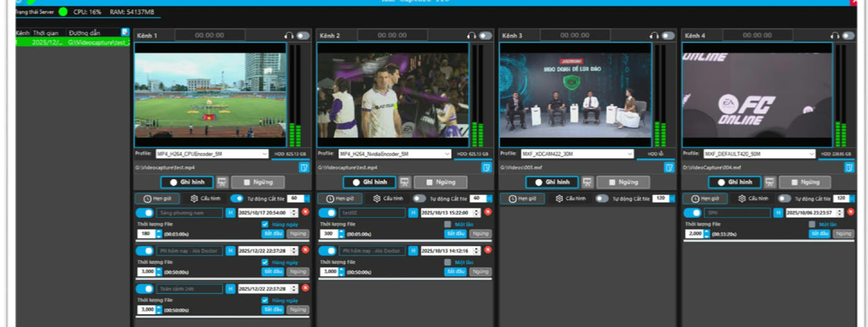Click the Kênh 1 audio level meter
Viewport: 868px width, 327px height.
294,95
